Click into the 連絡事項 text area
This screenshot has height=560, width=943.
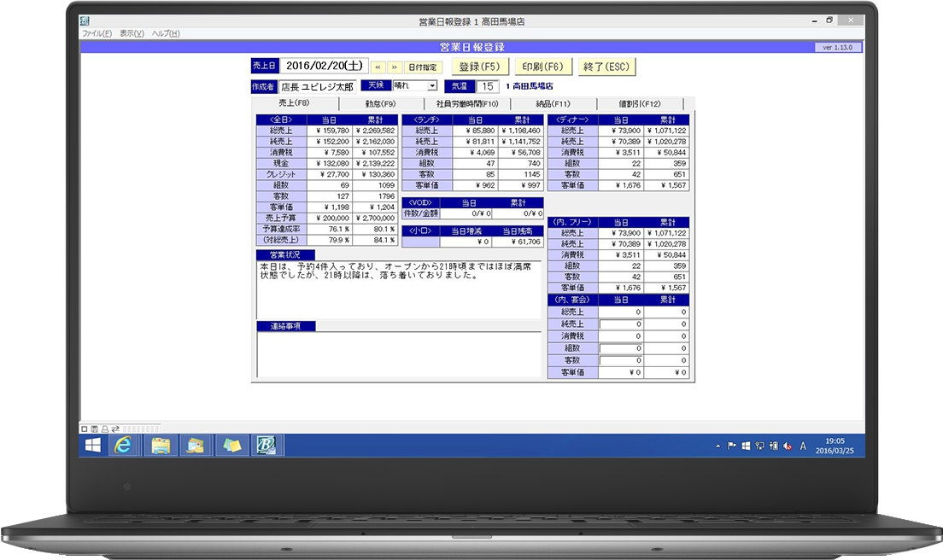[398, 353]
